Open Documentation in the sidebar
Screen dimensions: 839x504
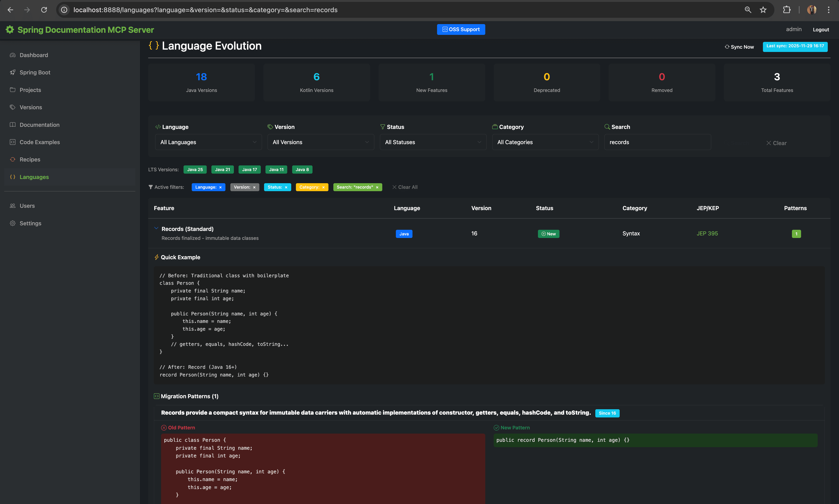point(39,125)
